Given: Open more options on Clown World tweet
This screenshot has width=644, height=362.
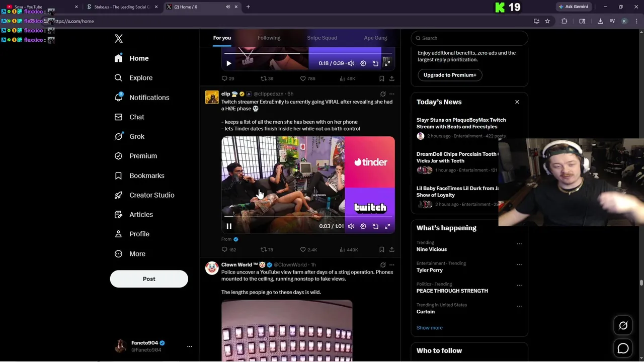Looking at the screenshot, I should click(392, 265).
